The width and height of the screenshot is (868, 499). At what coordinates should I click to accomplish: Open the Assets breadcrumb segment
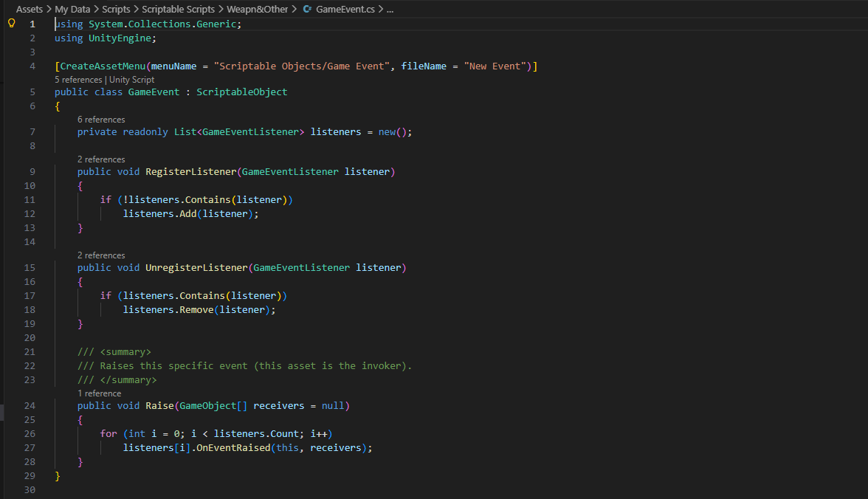pyautogui.click(x=30, y=10)
